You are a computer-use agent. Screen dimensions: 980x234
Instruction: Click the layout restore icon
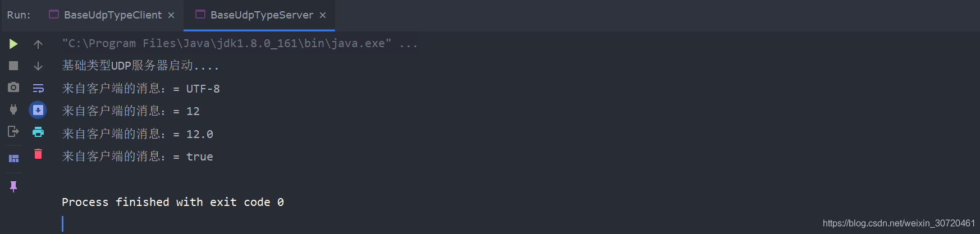(x=13, y=158)
